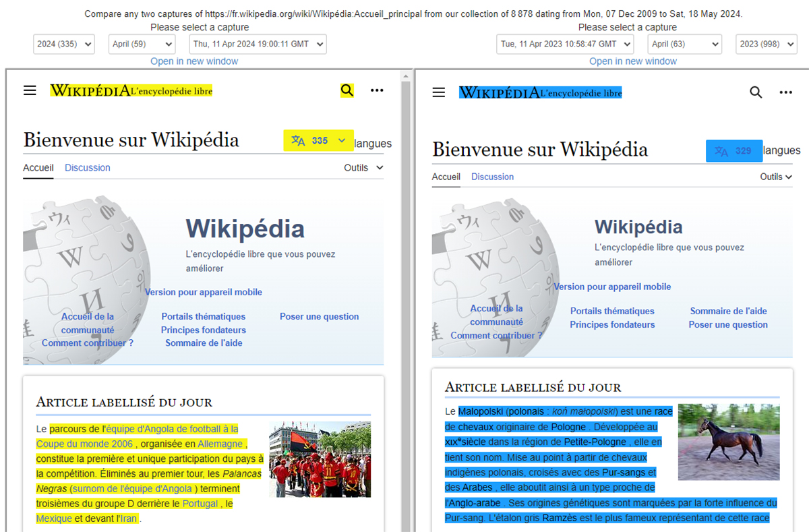
Task: Click search magnifier in right capture
Action: 756,92
